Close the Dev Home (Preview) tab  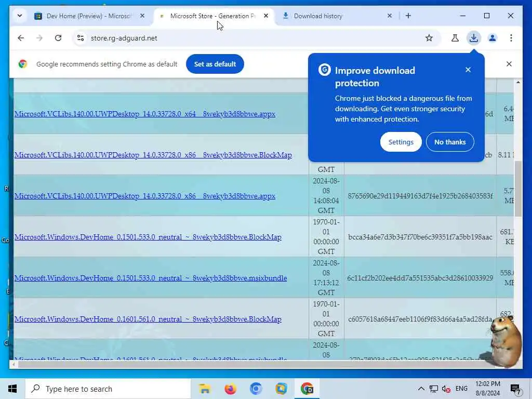[x=142, y=16]
